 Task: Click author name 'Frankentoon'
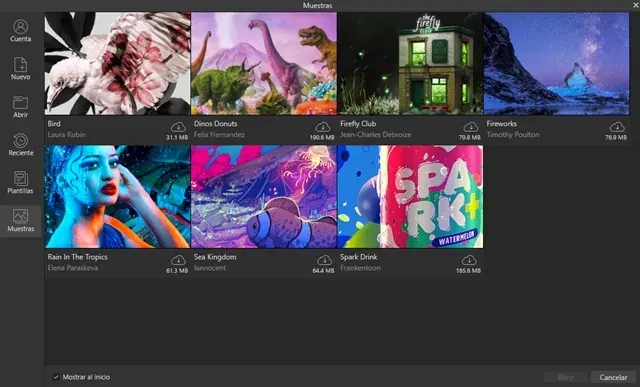coord(360,268)
